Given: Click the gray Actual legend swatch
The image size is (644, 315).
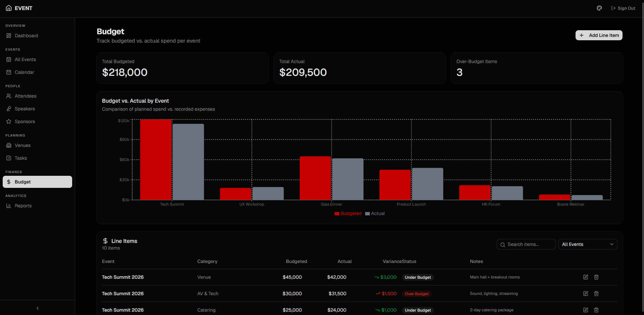Looking at the screenshot, I should pyautogui.click(x=367, y=214).
